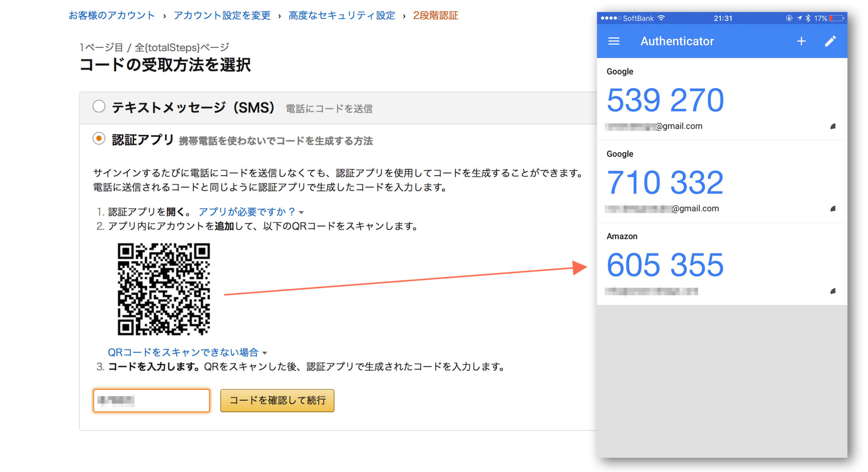Viewport: 868px width, 472px height.
Task: Tap the Amazon account label
Action: [x=622, y=236]
